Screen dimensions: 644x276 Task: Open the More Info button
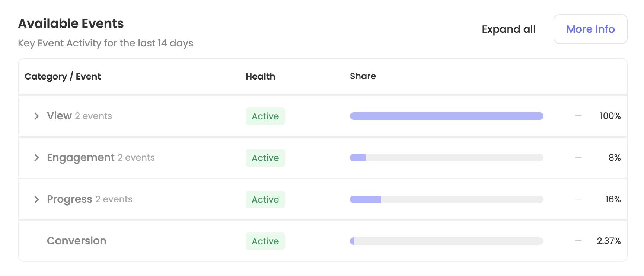tap(590, 29)
